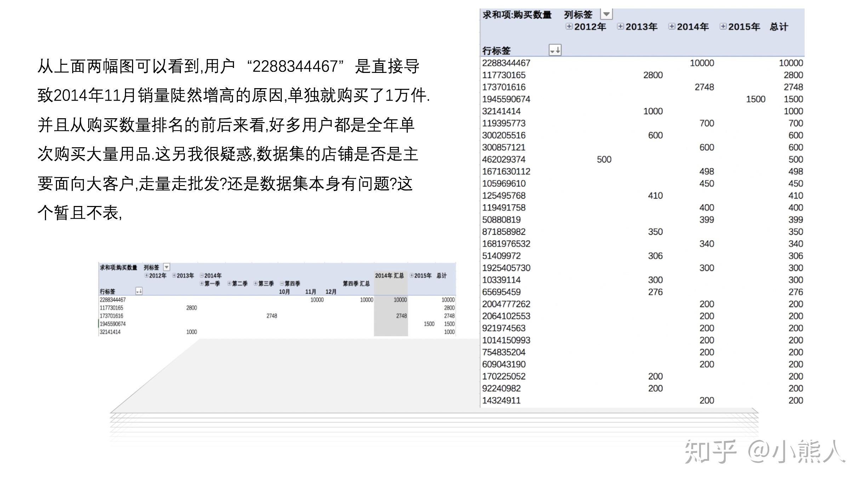Select row 2288344467 in the small pivot table
Image resolution: width=868 pixels, height=487 pixels.
click(x=113, y=299)
